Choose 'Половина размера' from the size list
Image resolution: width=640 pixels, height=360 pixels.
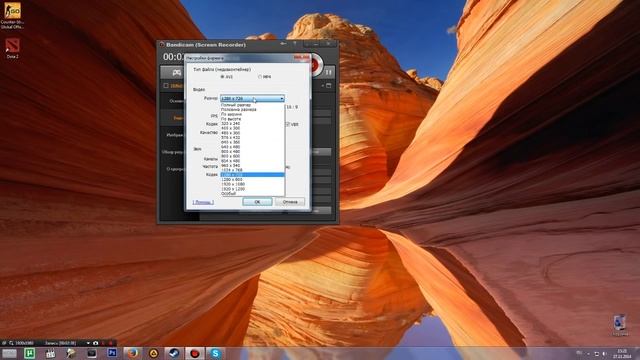coord(252,110)
